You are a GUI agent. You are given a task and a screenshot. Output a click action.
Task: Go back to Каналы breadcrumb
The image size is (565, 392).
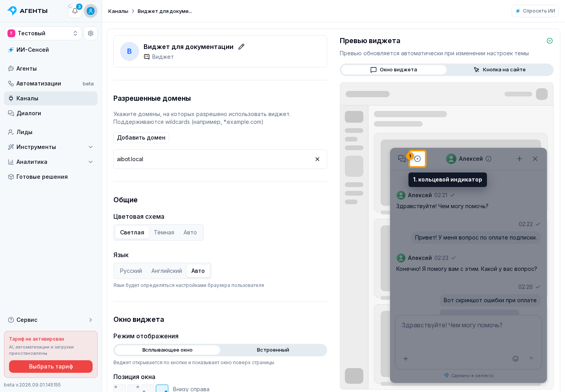point(118,11)
